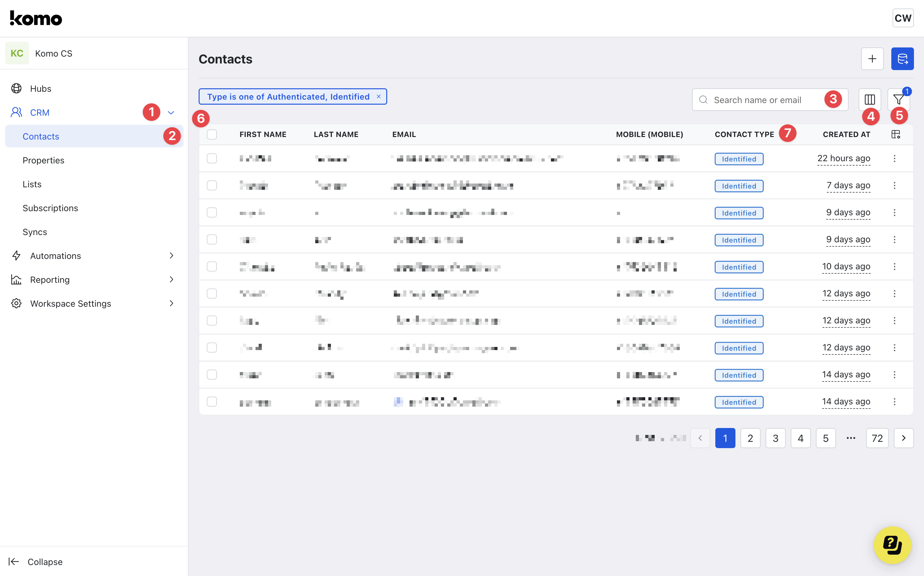This screenshot has width=924, height=576.
Task: Go to Subscriptions in the sidebar
Action: click(x=50, y=208)
